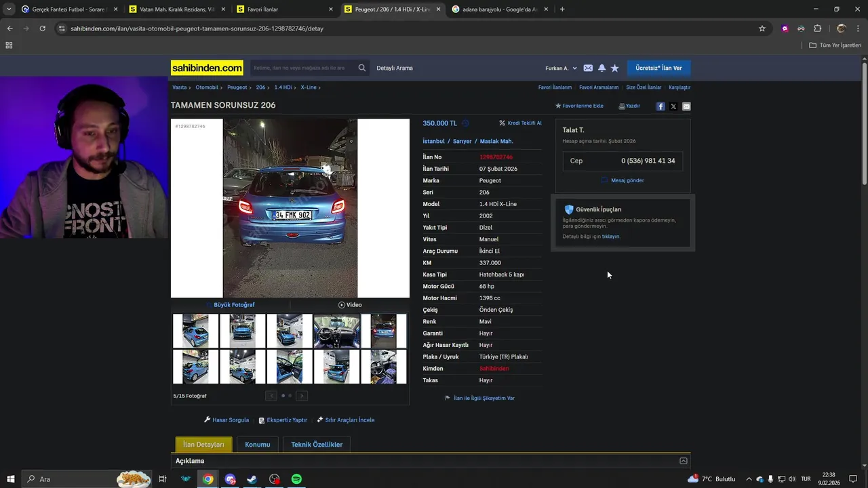Viewport: 868px width, 488px height.
Task: Switch to the Teknik Özellikler tab
Action: pos(317,445)
